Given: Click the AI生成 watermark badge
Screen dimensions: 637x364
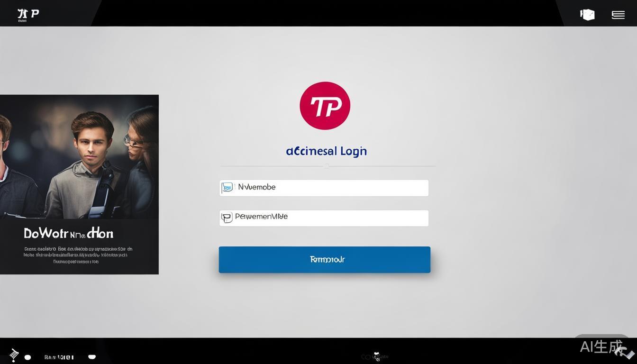Looking at the screenshot, I should (x=602, y=347).
